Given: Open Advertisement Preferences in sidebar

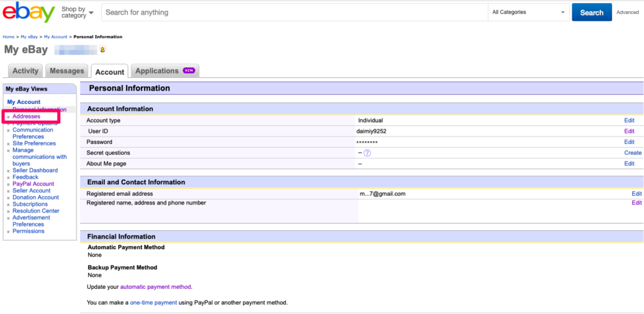Looking at the screenshot, I should 31,221.
